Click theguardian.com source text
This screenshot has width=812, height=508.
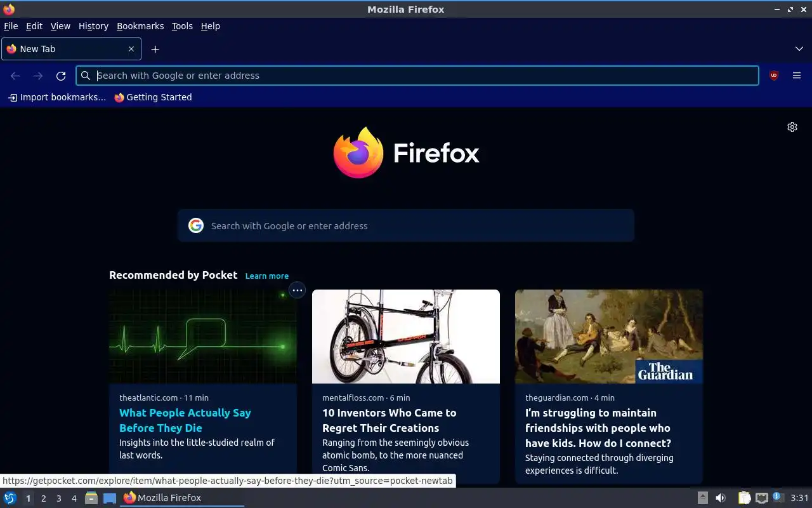(557, 398)
